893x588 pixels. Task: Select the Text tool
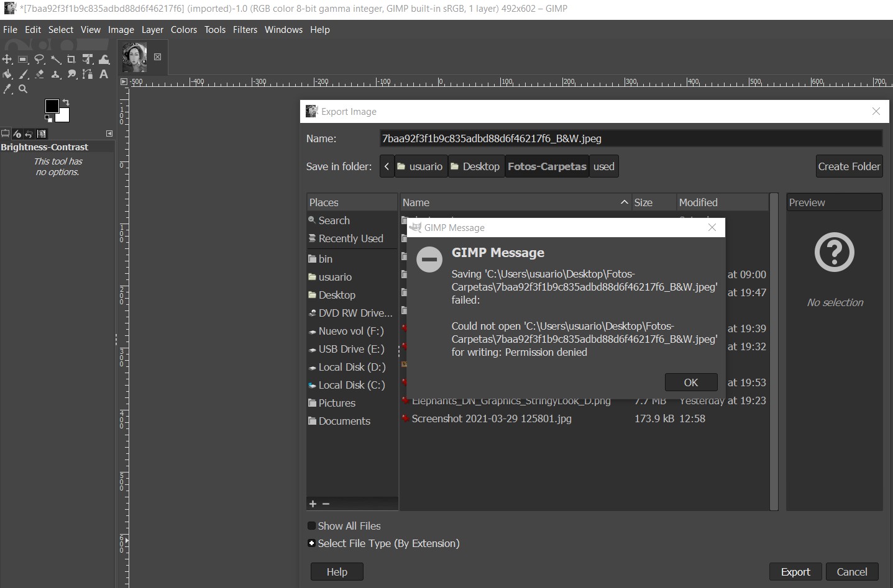pyautogui.click(x=104, y=75)
